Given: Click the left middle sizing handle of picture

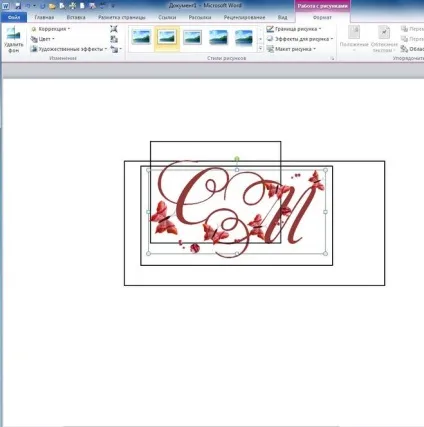Looking at the screenshot, I should [x=149, y=212].
